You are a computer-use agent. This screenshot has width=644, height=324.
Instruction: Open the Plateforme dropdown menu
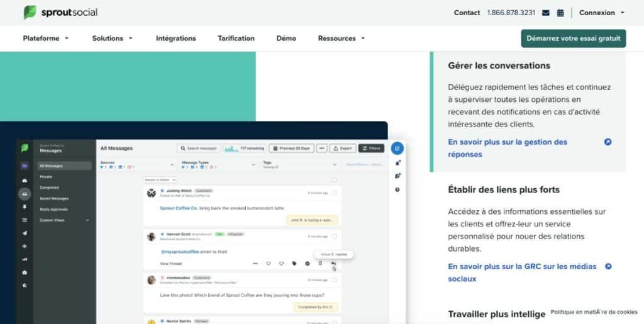[45, 38]
